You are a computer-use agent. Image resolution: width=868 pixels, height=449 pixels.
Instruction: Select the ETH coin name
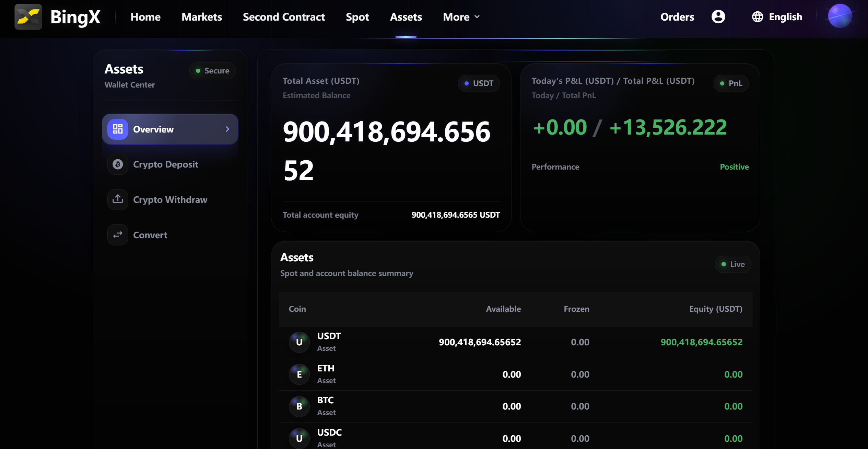click(326, 368)
